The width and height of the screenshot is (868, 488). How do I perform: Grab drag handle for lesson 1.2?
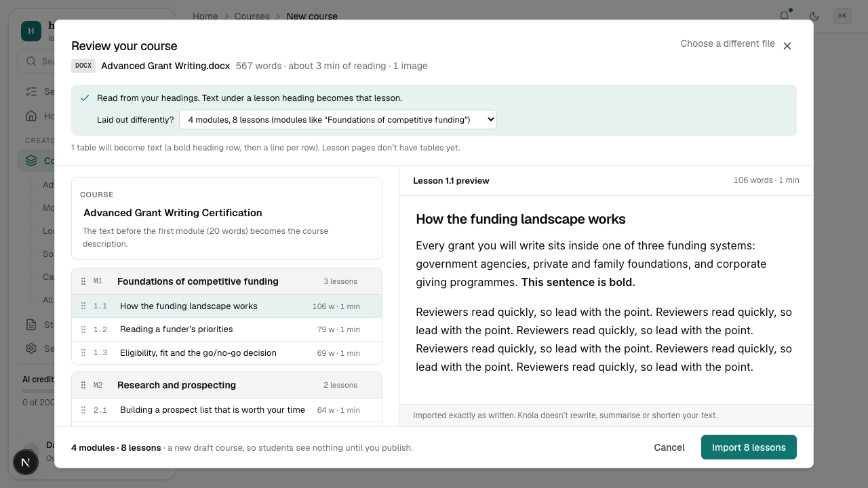pos(83,329)
